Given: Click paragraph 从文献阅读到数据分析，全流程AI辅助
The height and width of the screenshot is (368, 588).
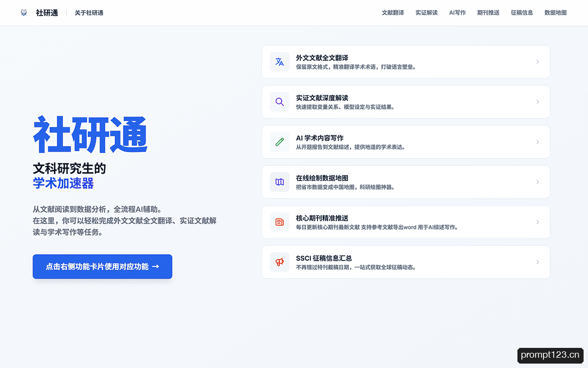Looking at the screenshot, I should pos(97,209).
